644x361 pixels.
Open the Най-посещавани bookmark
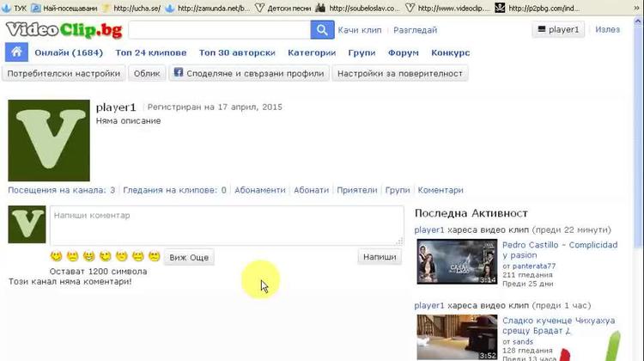pyautogui.click(x=65, y=8)
